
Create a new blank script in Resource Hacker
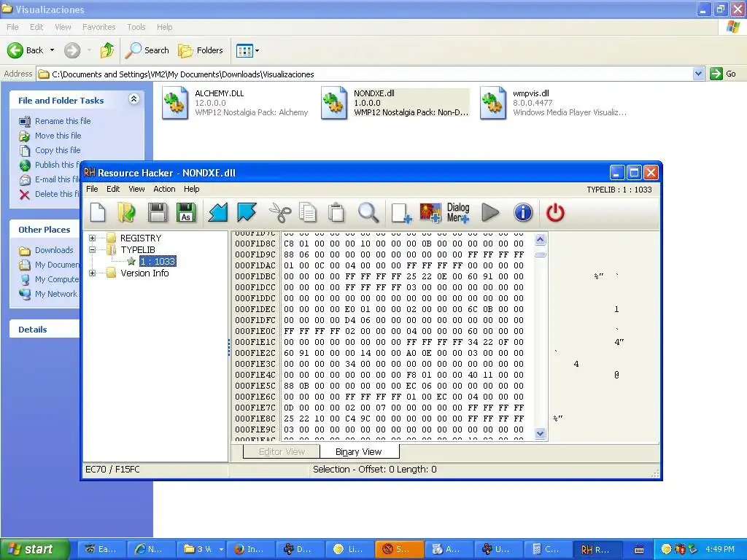tap(98, 212)
